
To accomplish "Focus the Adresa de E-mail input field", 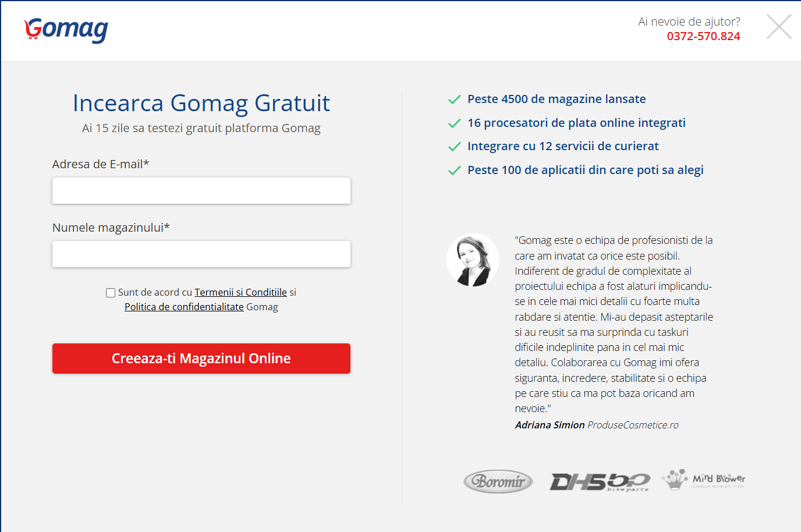I will [x=201, y=191].
